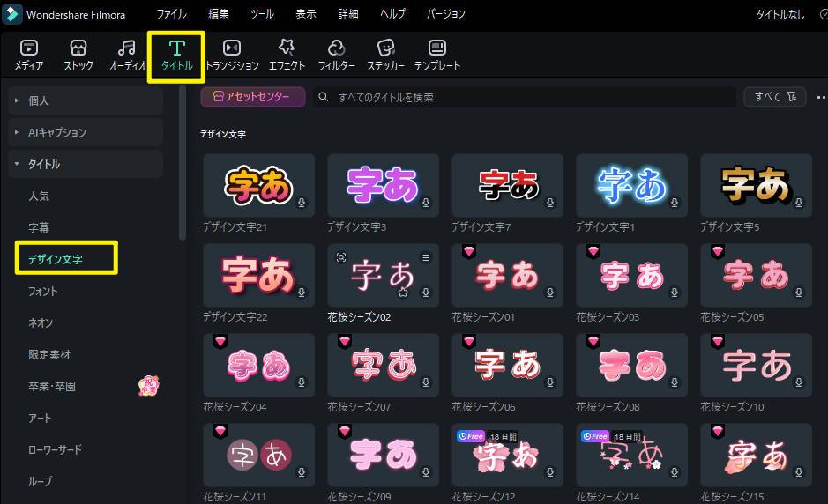This screenshot has height=504, width=828.
Task: Open the ヘルプ menu
Action: (x=393, y=14)
